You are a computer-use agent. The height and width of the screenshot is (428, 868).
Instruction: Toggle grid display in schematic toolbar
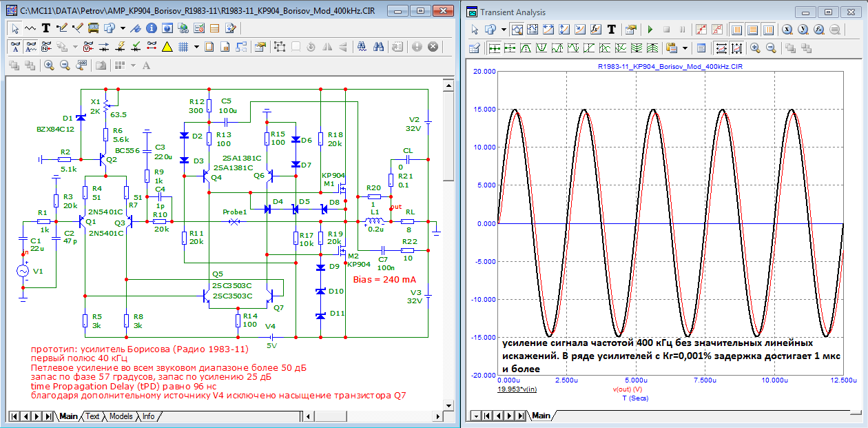[183, 47]
